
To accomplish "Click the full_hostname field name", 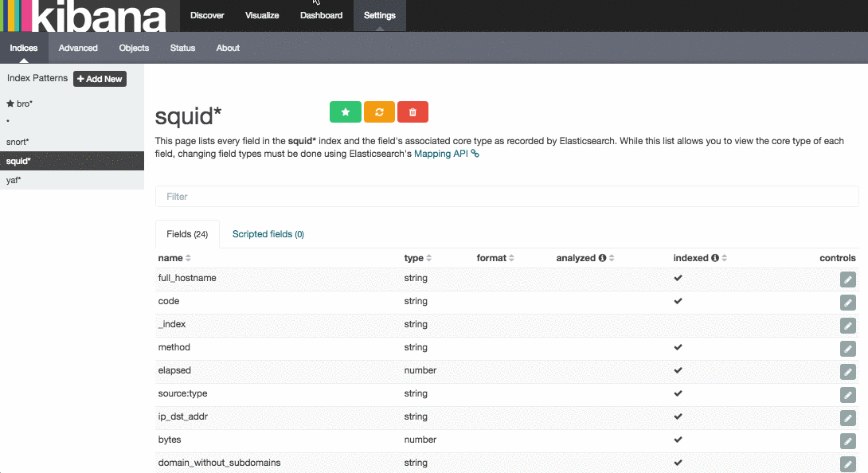I will [187, 278].
